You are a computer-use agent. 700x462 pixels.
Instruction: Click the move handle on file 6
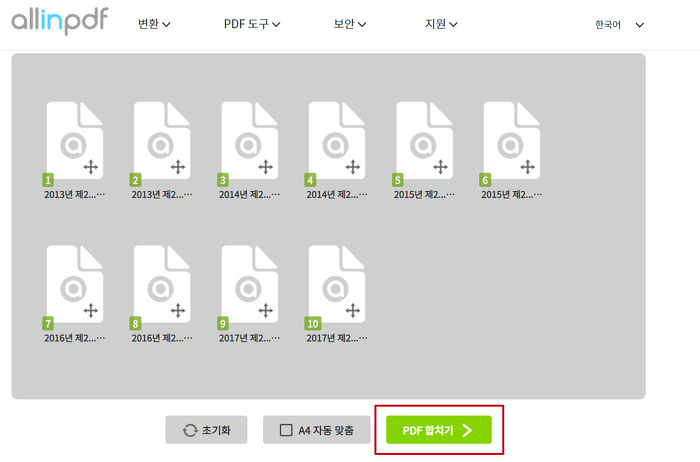click(x=527, y=167)
